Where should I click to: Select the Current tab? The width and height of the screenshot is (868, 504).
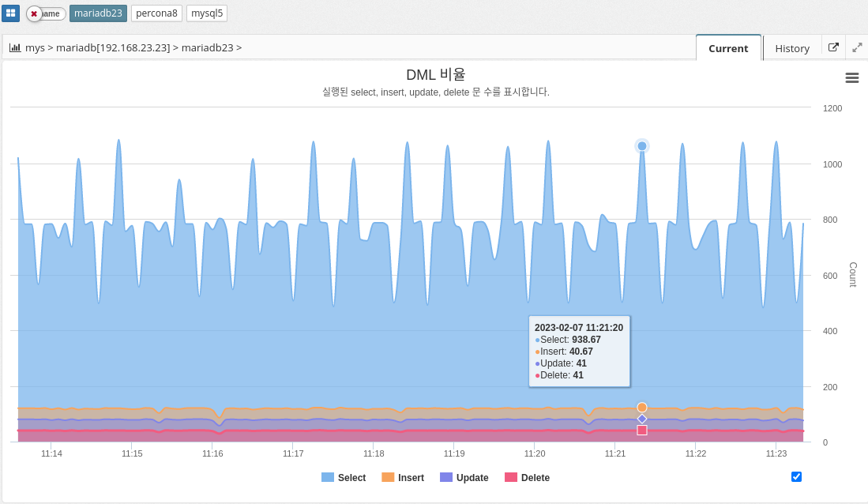[x=728, y=48]
